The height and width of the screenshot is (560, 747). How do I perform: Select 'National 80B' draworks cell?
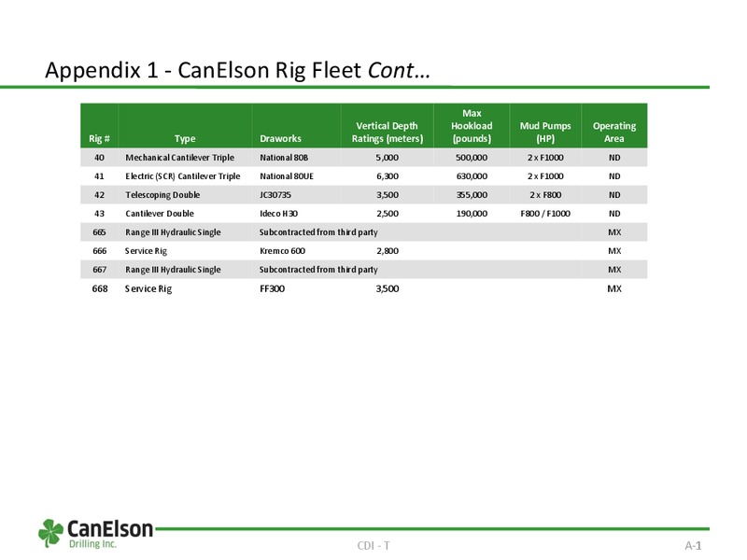click(284, 158)
